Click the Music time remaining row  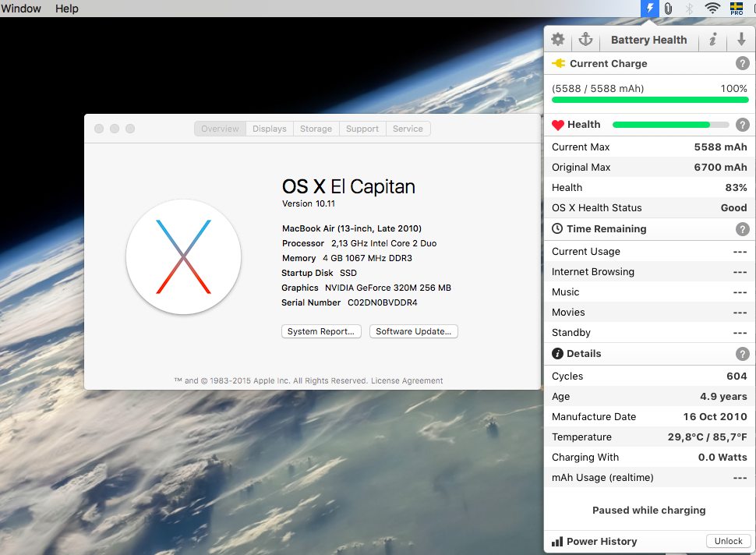pos(649,292)
